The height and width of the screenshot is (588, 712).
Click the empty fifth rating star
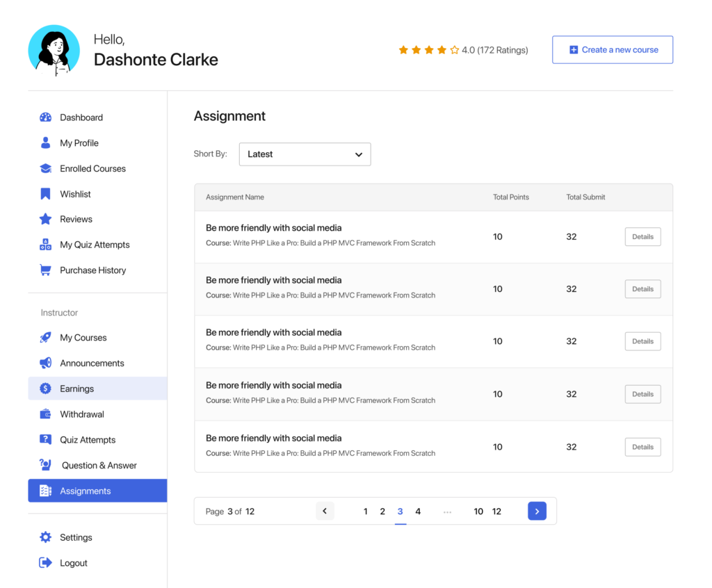coord(455,50)
